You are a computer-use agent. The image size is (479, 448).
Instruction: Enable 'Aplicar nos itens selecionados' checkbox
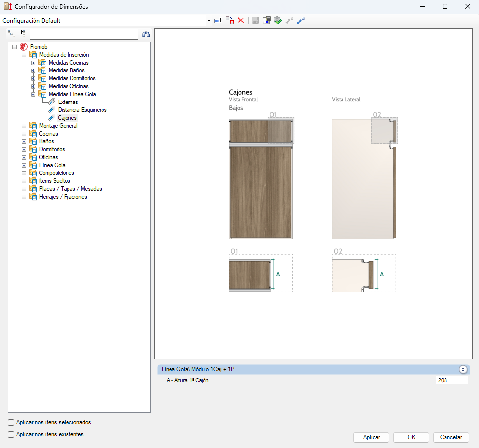pos(11,422)
